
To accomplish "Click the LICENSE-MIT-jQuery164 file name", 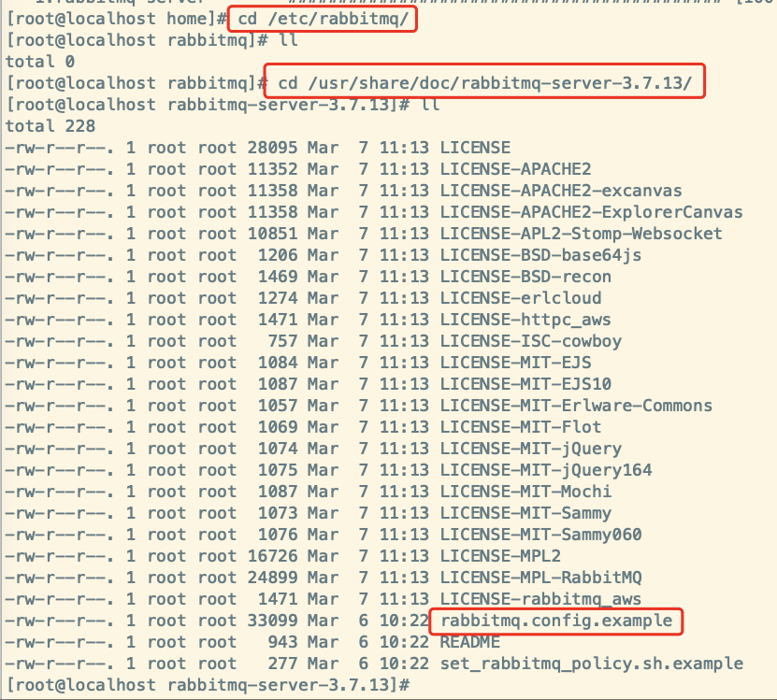I will click(546, 470).
